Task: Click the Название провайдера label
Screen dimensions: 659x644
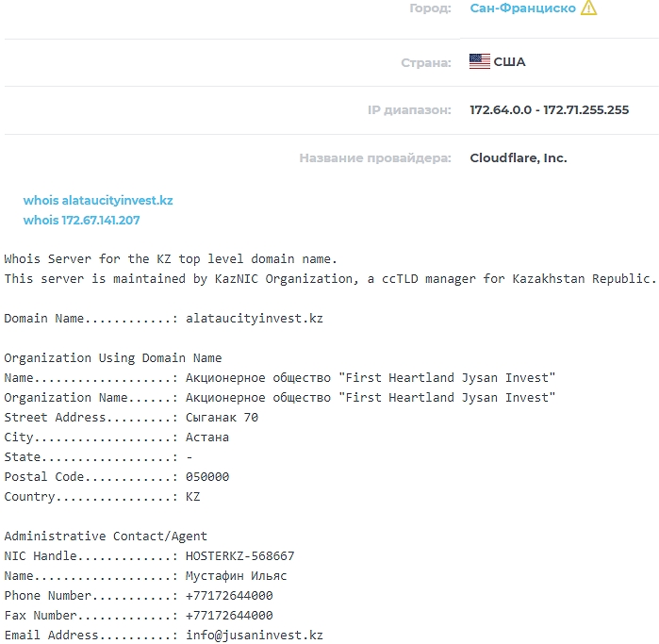Action: coord(375,158)
